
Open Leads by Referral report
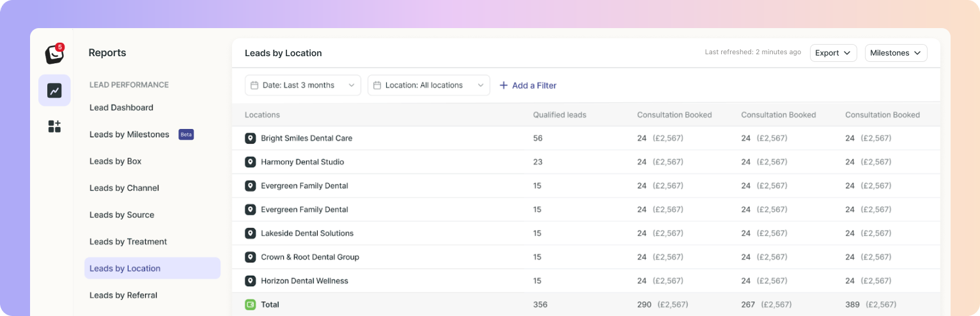point(123,296)
